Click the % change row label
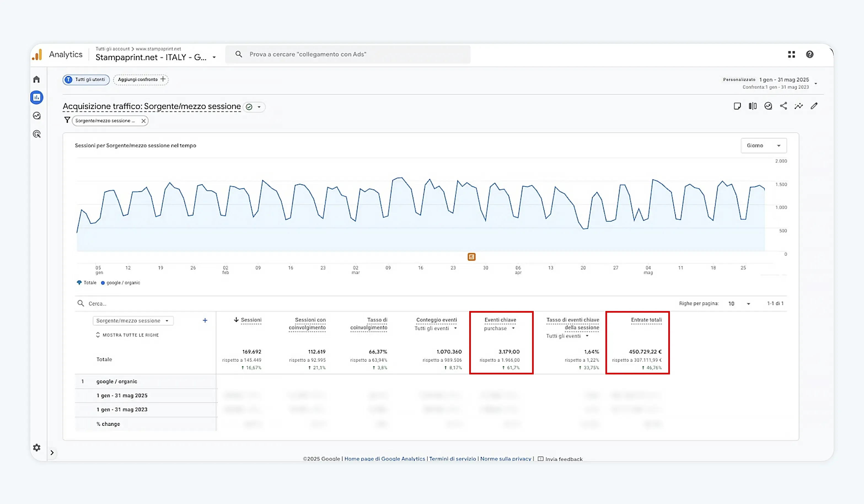Image resolution: width=864 pixels, height=504 pixels. point(108,424)
